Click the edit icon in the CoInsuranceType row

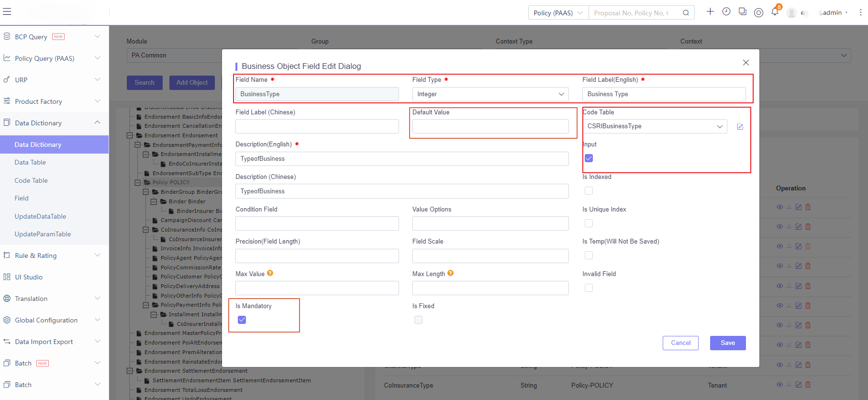[798, 384]
